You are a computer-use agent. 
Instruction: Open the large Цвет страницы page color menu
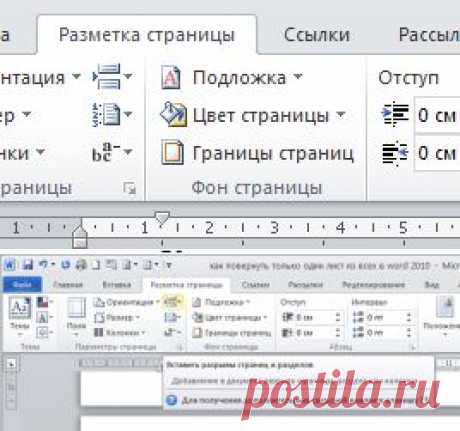click(253, 115)
